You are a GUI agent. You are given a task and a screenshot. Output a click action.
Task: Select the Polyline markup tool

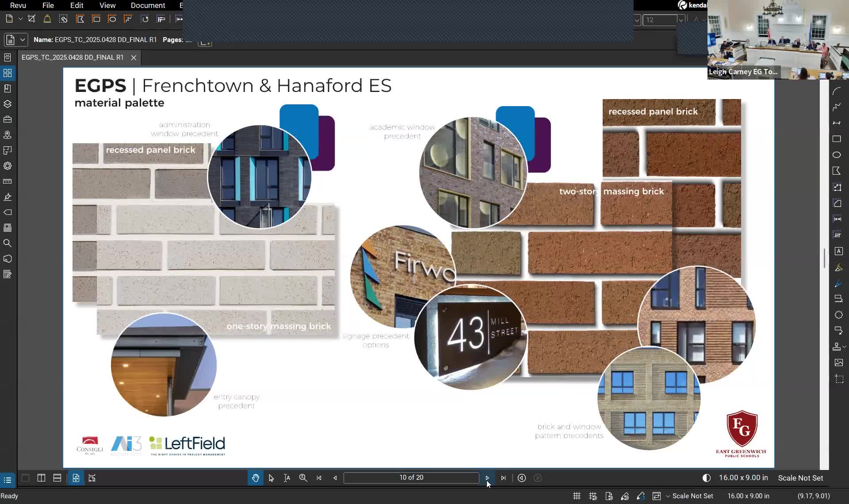pyautogui.click(x=837, y=107)
